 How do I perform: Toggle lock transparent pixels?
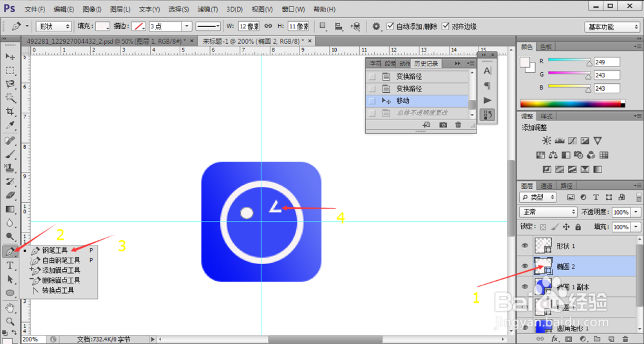click(x=544, y=227)
